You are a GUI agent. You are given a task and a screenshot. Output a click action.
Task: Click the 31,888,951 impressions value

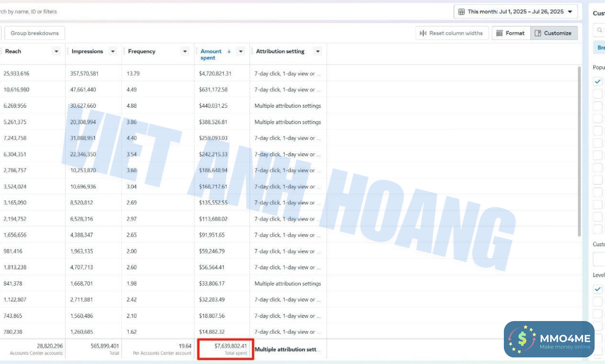[83, 138]
